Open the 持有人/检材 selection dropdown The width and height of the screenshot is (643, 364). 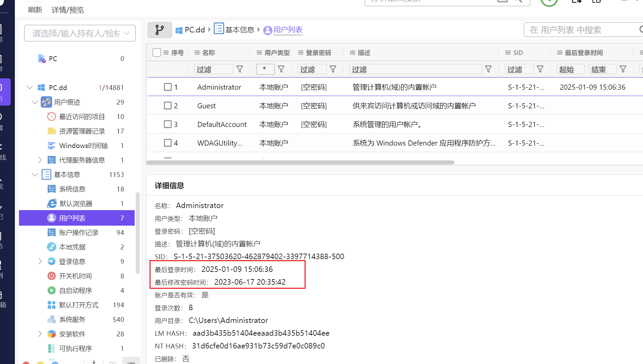click(80, 33)
